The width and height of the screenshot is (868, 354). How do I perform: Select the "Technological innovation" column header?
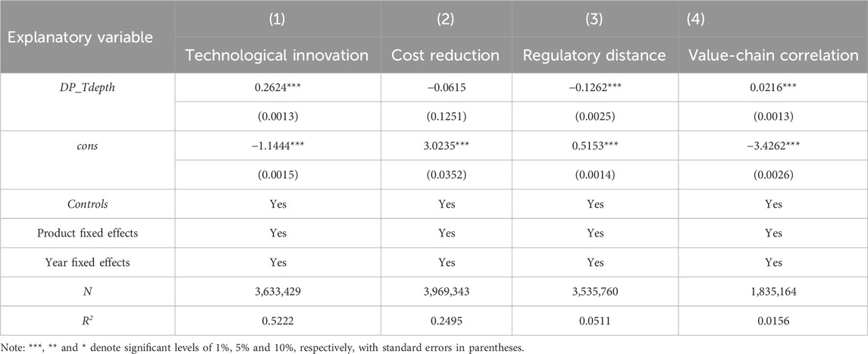(265, 55)
